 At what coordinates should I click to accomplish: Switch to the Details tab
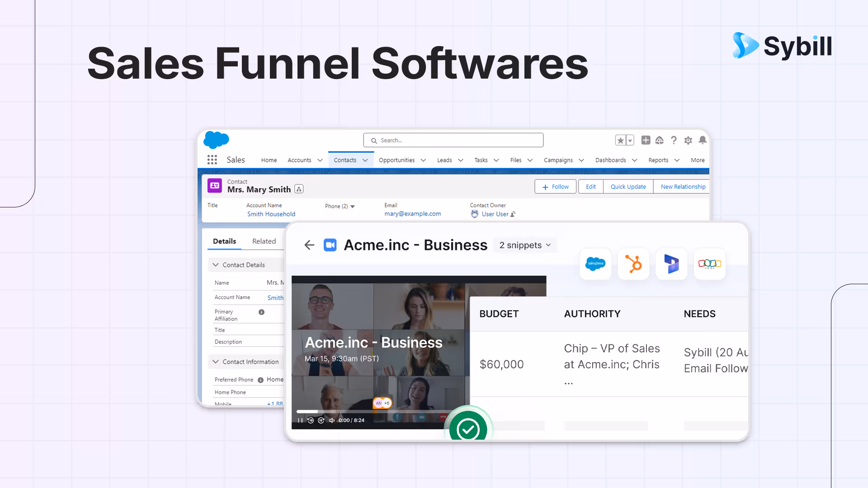pos(224,241)
